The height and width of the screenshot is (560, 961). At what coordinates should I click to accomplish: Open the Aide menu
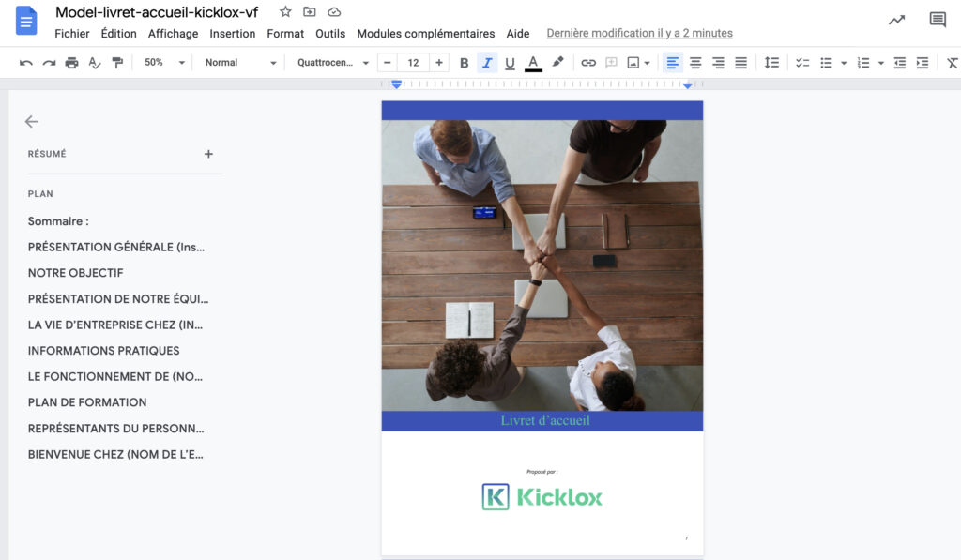518,34
